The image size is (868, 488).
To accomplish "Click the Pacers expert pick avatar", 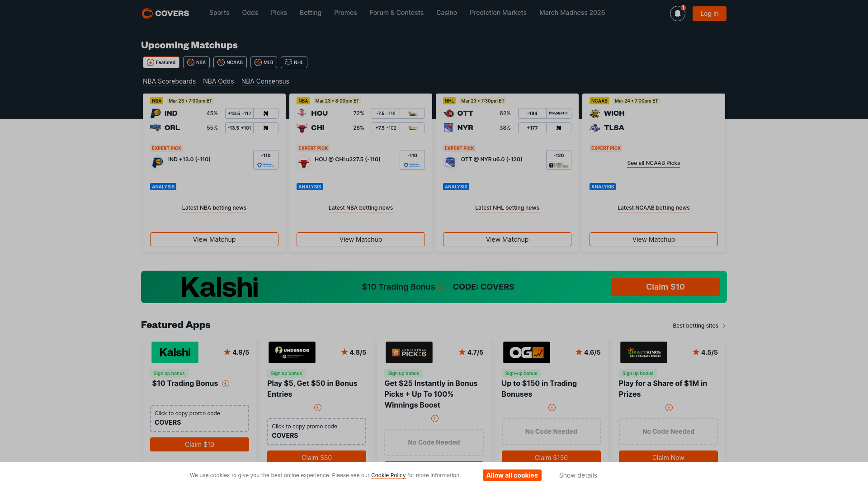I will 157,163.
